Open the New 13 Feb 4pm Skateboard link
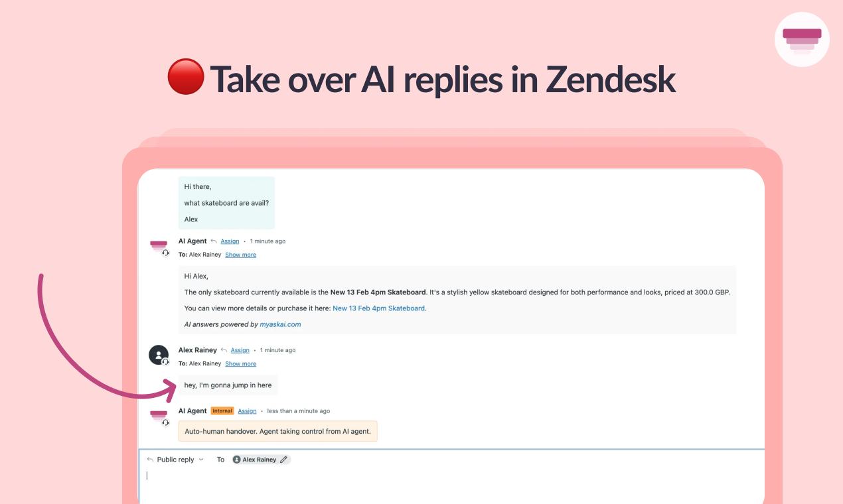Viewport: 843px width, 504px height. (379, 308)
